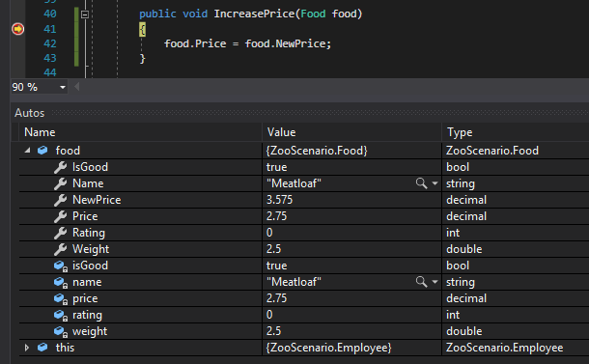This screenshot has height=364, width=589.
Task: Select the Autos panel title
Action: point(29,113)
